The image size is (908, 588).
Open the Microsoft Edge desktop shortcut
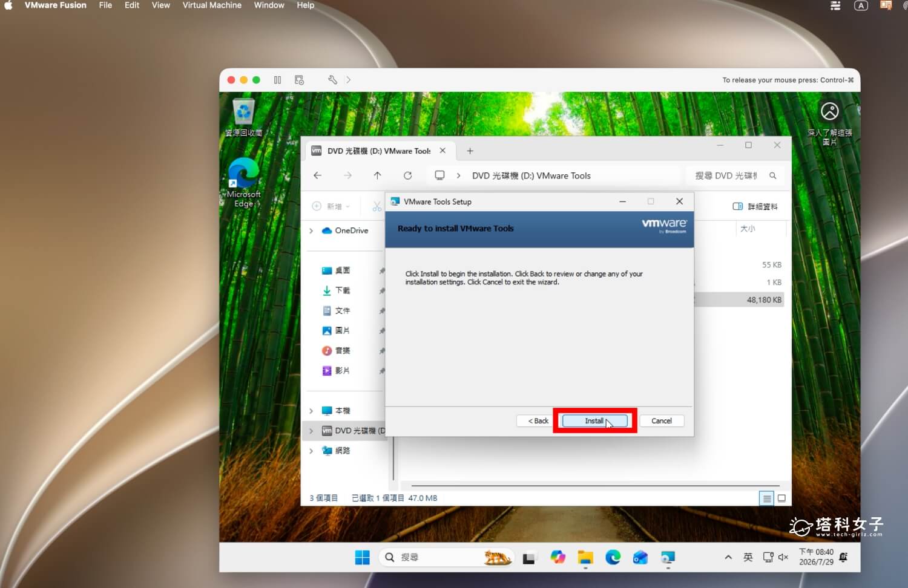pos(243,182)
